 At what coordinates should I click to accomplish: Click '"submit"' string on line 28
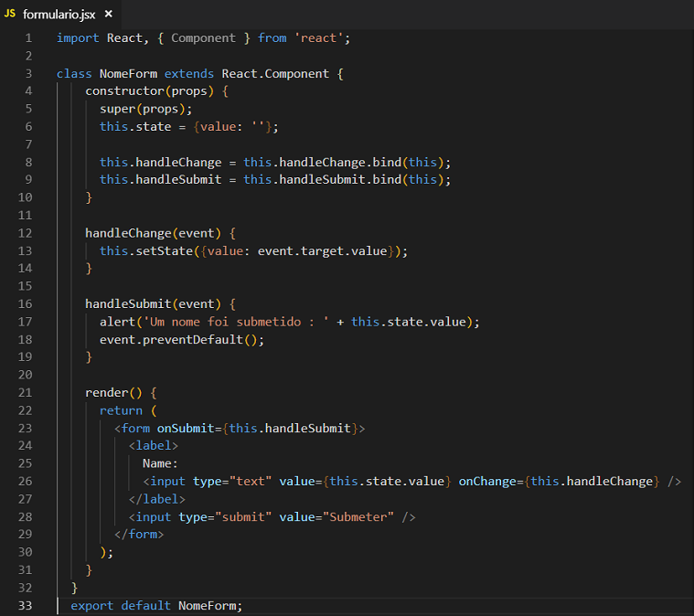click(x=243, y=517)
